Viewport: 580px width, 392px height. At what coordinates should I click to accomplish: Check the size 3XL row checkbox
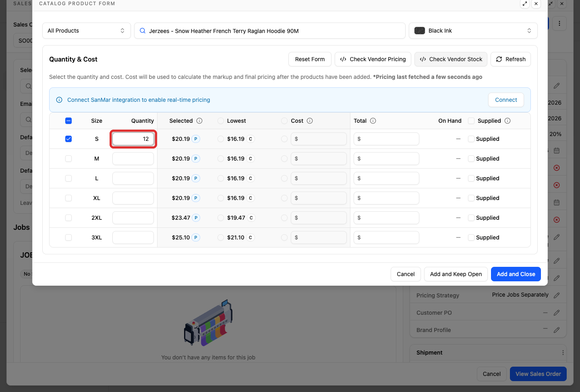pos(68,237)
